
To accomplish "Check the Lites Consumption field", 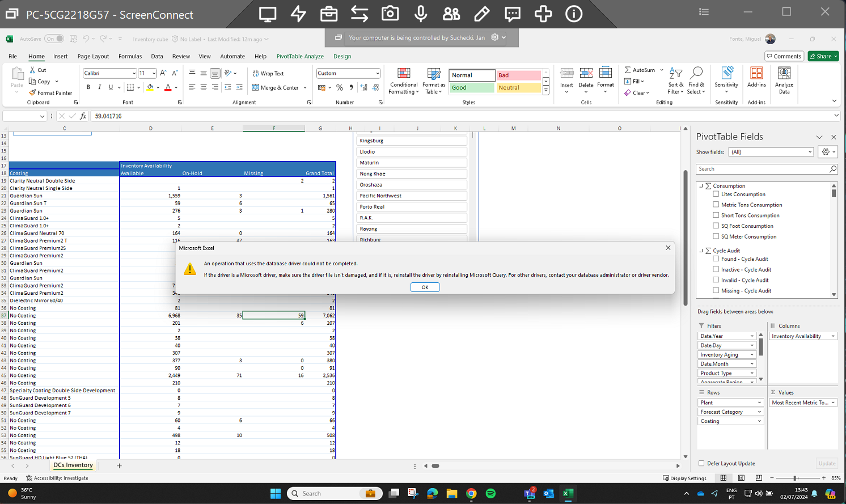I will point(716,194).
